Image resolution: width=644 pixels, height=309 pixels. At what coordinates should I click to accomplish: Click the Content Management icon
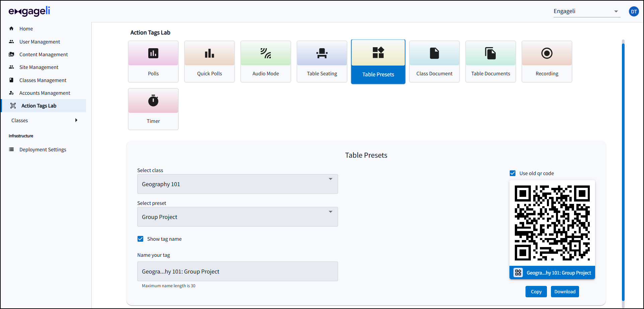click(x=11, y=54)
